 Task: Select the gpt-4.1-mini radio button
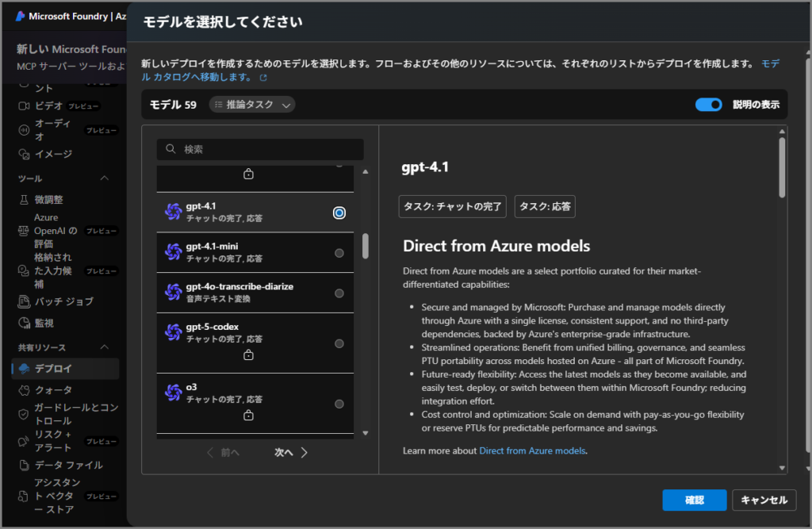point(339,253)
